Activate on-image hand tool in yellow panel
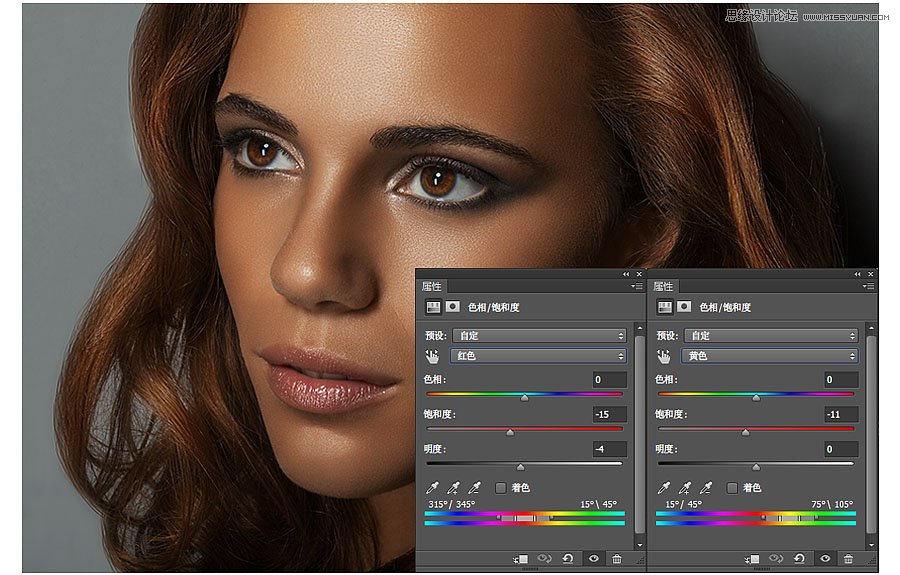The width and height of the screenshot is (900, 575). 664,356
